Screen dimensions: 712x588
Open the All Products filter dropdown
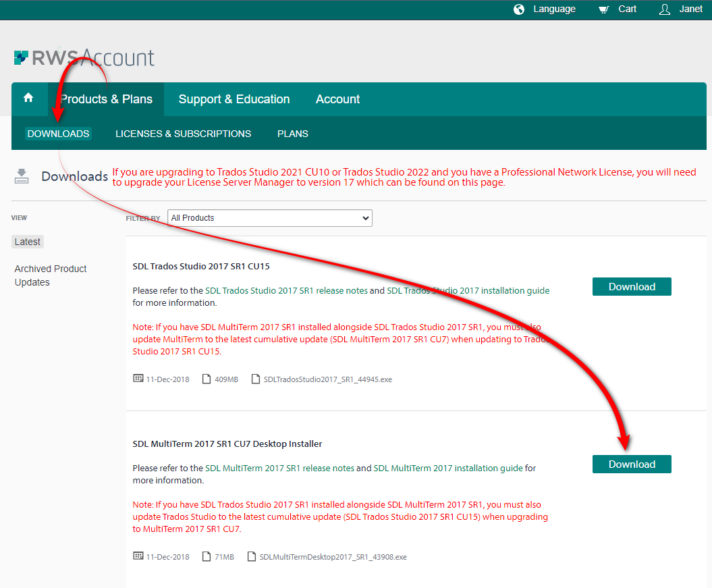click(270, 218)
